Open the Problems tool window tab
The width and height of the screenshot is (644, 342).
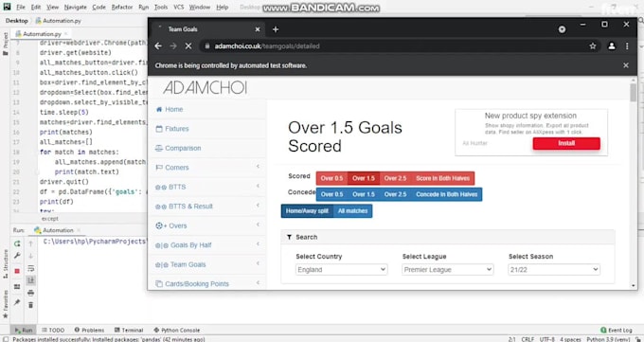click(89, 330)
